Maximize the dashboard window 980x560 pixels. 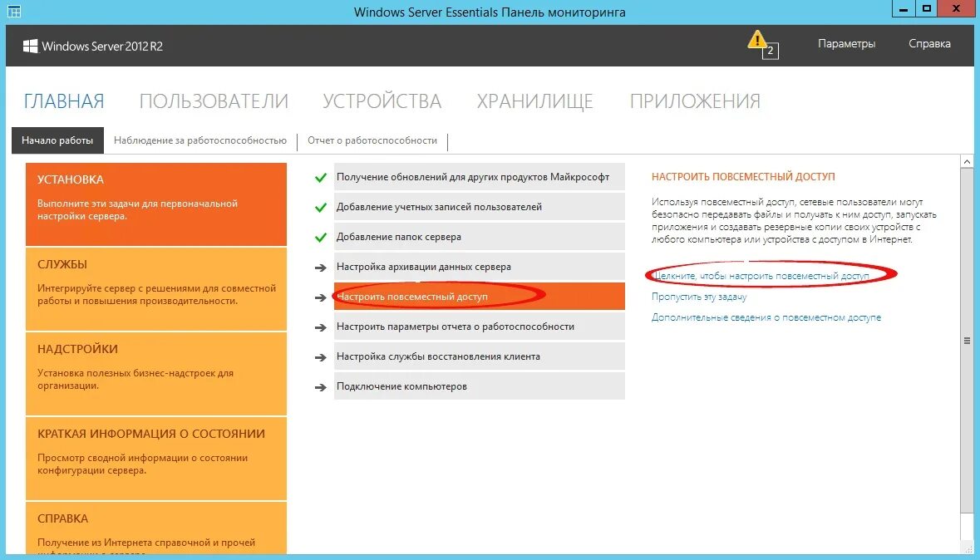coord(926,9)
